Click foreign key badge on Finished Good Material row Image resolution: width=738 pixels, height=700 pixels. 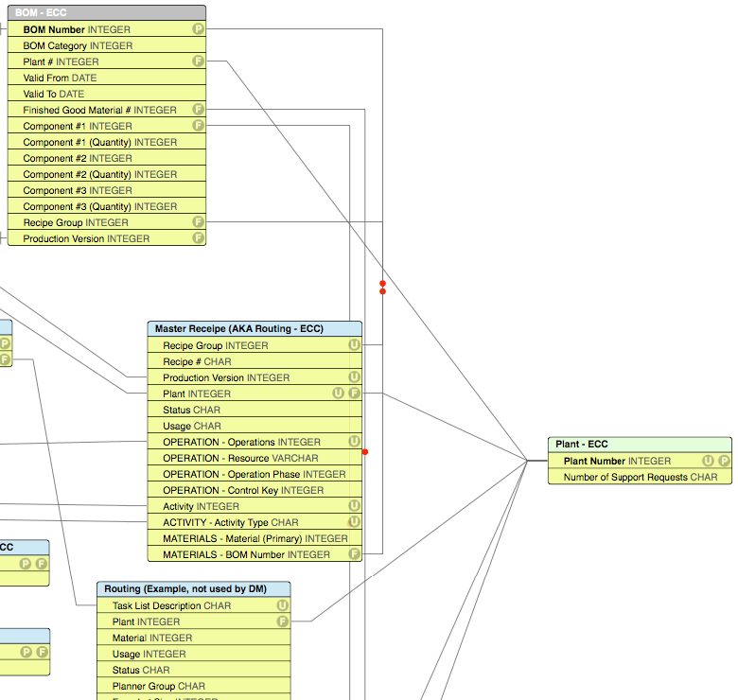[198, 110]
